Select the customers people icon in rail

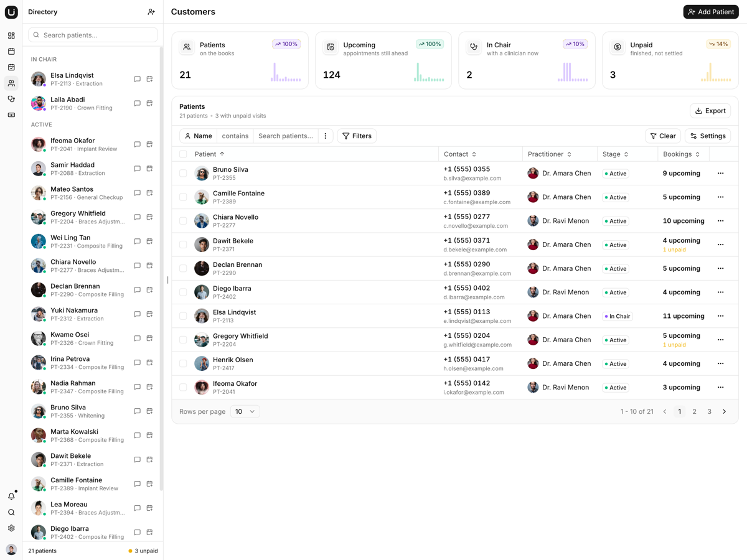[11, 83]
